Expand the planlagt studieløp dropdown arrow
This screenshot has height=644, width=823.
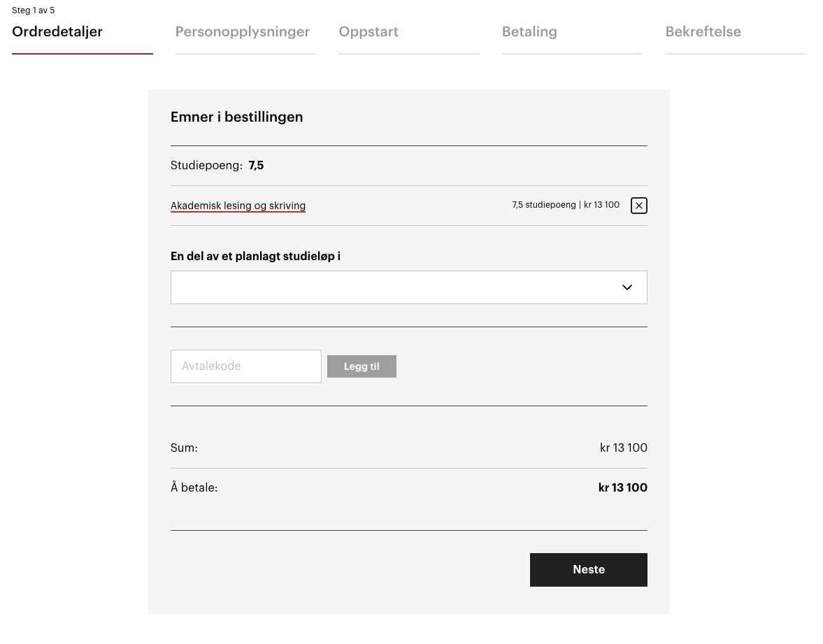[x=627, y=287]
